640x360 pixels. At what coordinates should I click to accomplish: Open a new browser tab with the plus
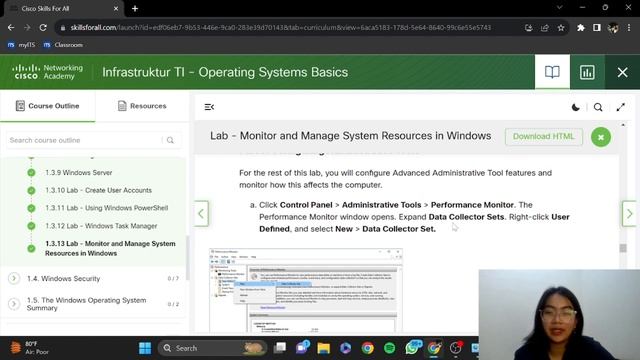[135, 9]
